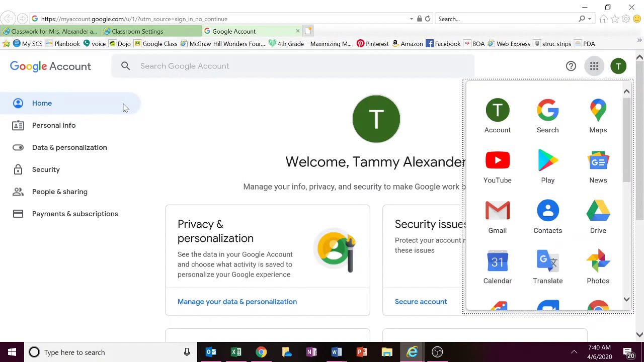Open Google Play app icon
The image size is (644, 362).
tap(547, 166)
